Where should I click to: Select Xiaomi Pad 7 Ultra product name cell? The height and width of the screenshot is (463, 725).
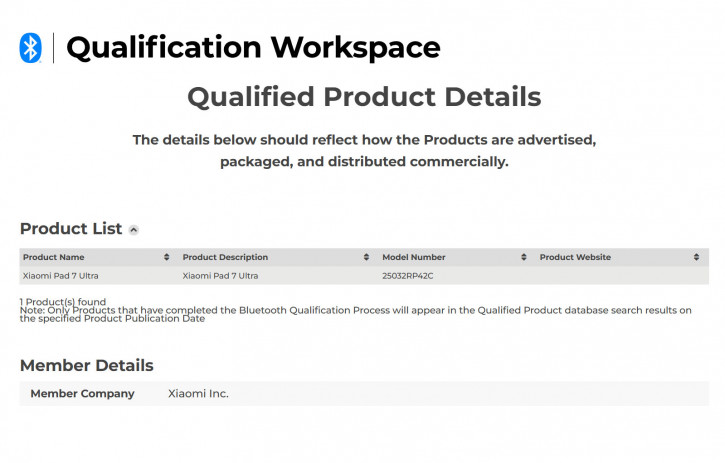(x=61, y=276)
